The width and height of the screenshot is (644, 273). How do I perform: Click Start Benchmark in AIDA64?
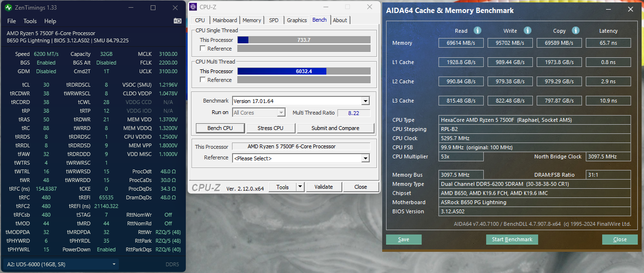pos(512,239)
